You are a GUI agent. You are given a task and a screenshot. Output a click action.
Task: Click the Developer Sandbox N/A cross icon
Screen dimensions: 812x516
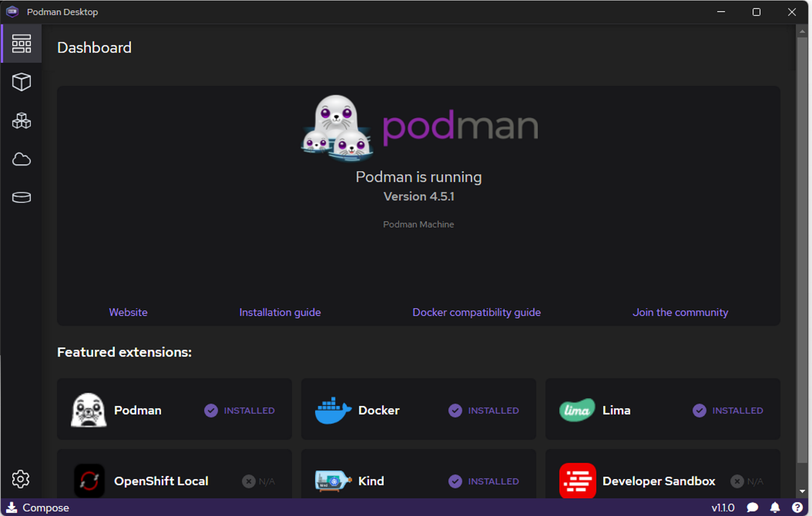coord(737,481)
